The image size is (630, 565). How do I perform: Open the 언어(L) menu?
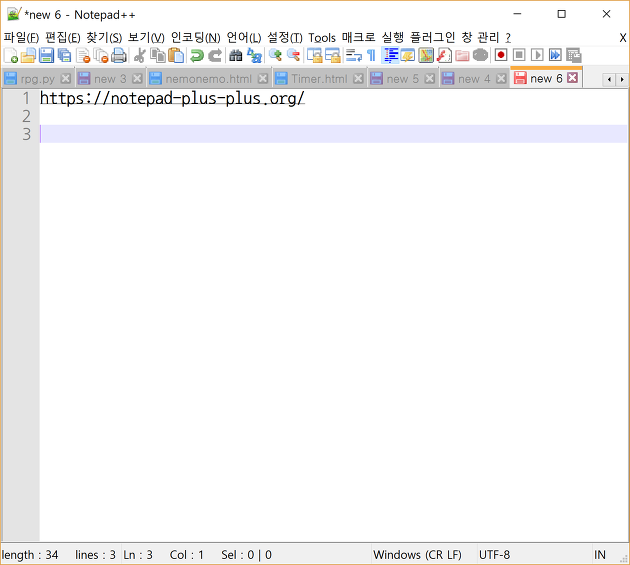(244, 38)
